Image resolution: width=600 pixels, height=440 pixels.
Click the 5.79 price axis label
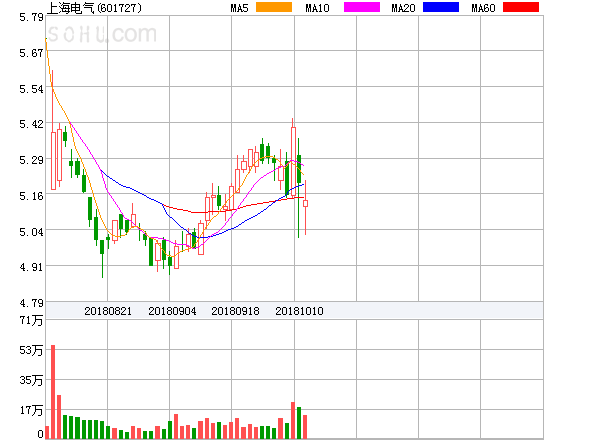click(x=31, y=17)
